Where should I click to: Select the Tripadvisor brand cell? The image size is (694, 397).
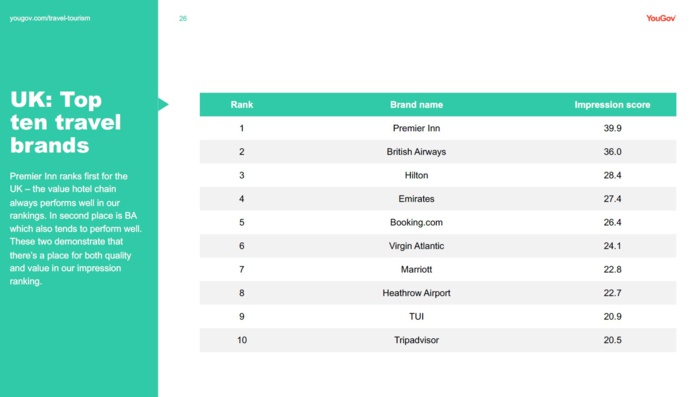(x=416, y=340)
